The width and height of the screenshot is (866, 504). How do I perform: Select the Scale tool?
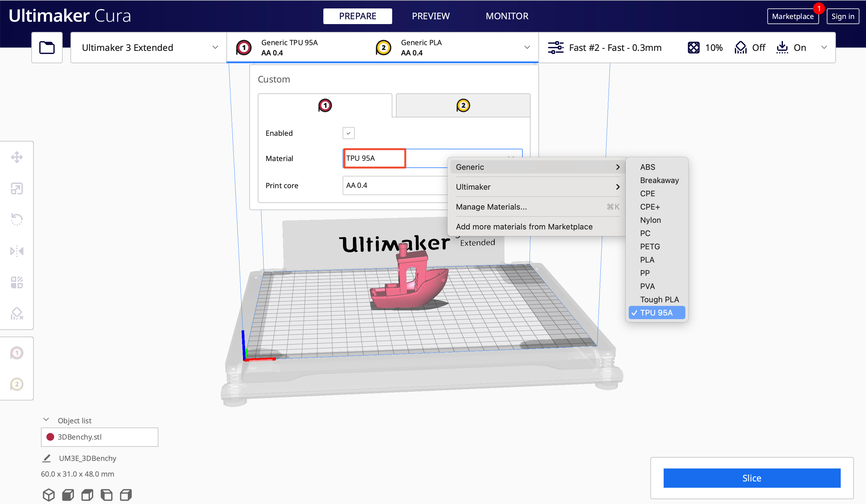pos(17,188)
